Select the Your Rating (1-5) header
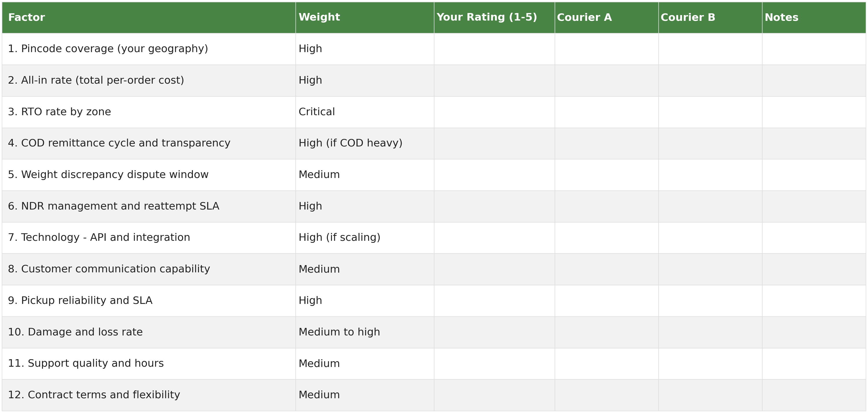The image size is (868, 413). pos(494,17)
